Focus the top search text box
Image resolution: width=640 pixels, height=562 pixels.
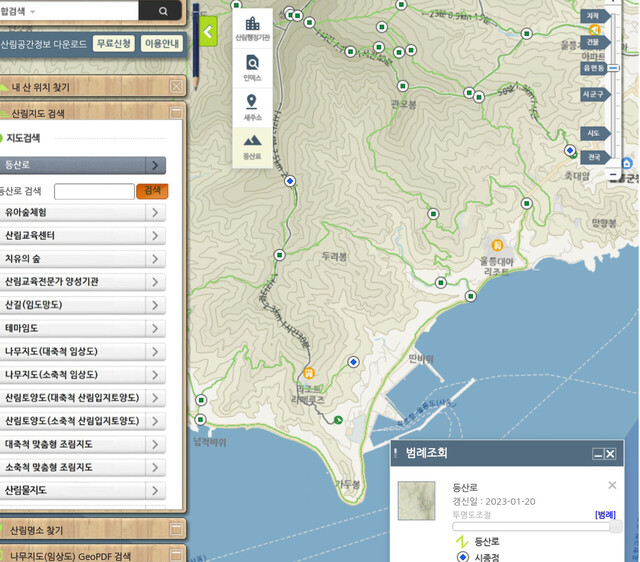tap(86, 11)
